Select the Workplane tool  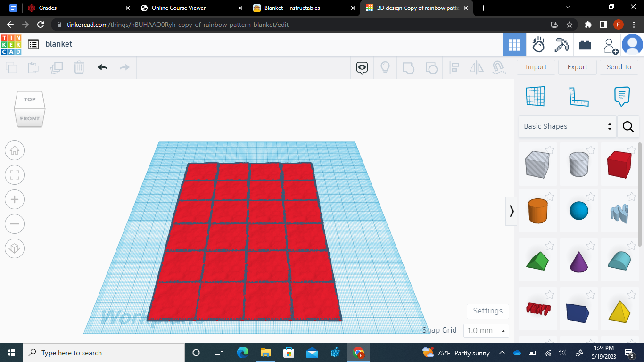535,96
